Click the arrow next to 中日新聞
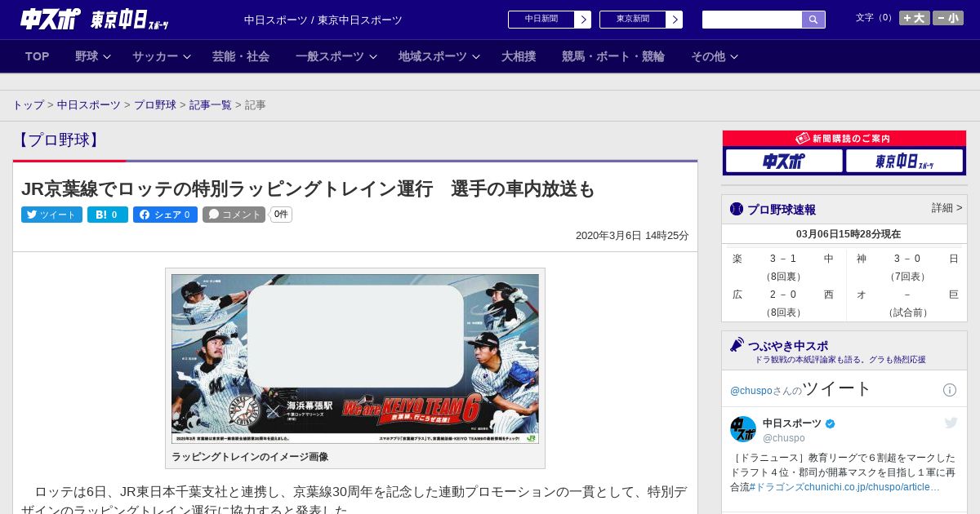980x514 pixels. 582,20
